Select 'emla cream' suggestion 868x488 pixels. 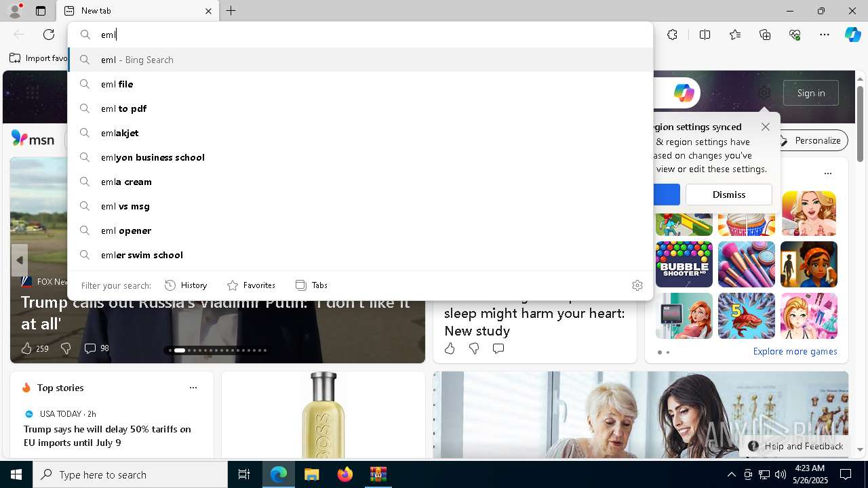pyautogui.click(x=360, y=182)
